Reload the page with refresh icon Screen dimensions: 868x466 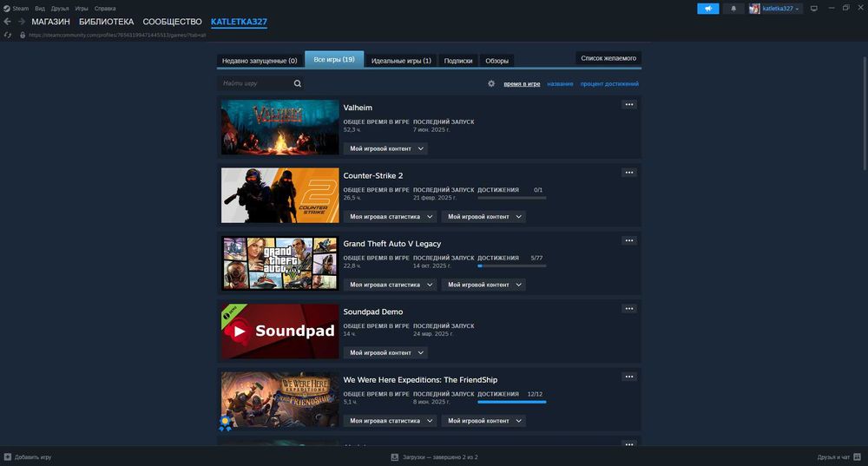(8, 35)
